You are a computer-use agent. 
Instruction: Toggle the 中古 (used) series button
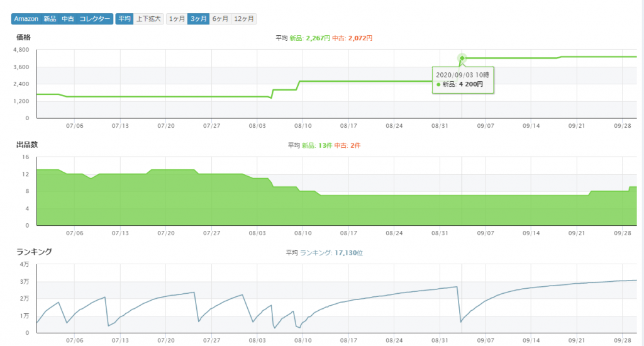coord(67,19)
